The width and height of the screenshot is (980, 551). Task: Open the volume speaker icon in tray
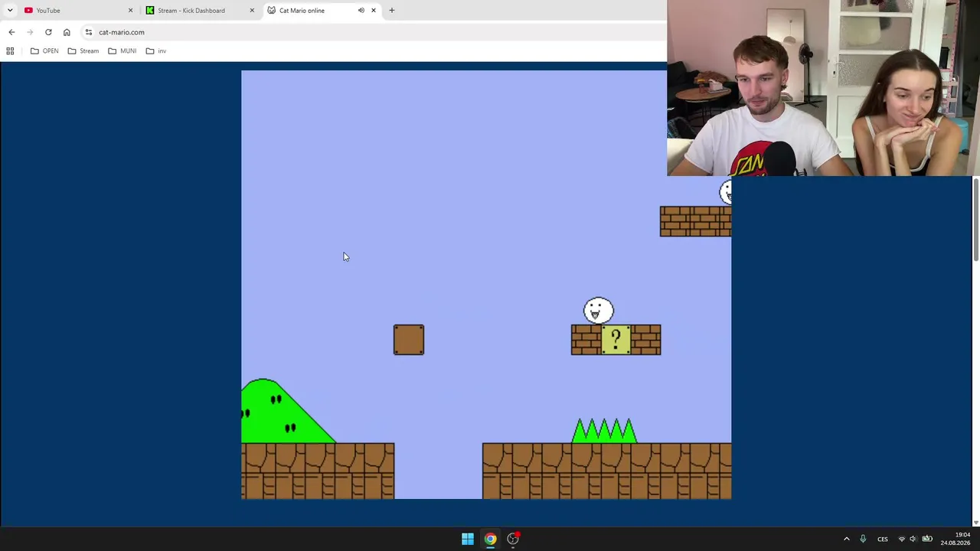point(913,539)
